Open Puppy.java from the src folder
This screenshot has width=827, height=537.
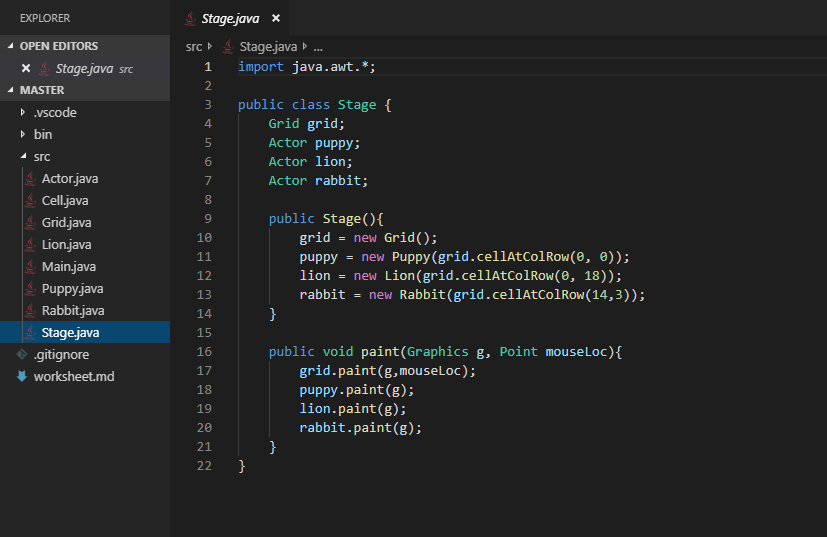[x=72, y=289]
